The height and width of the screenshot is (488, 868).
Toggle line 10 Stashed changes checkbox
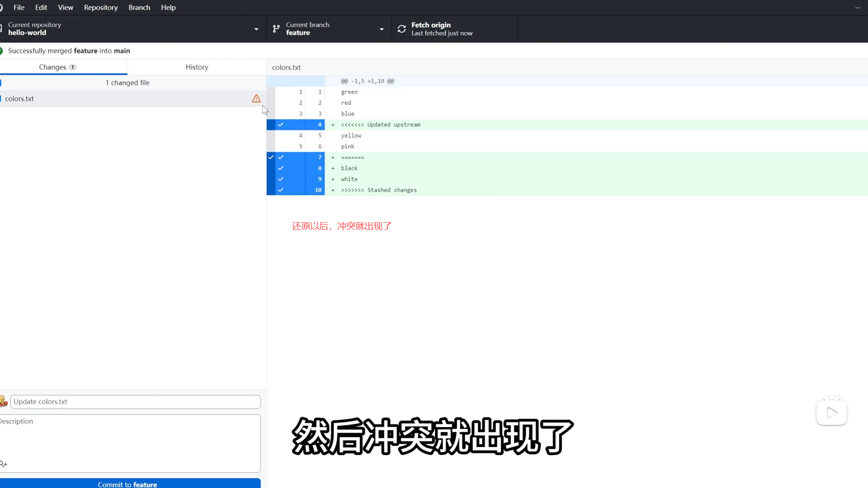281,190
